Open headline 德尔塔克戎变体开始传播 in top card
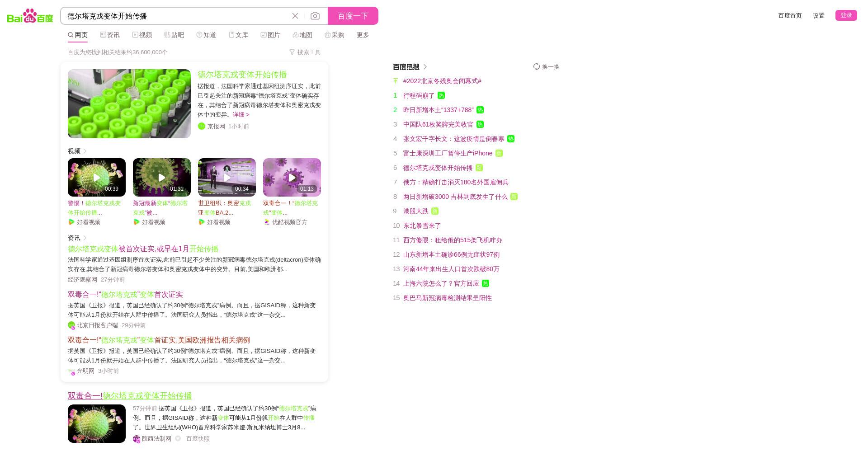868x451 pixels. 242,75
